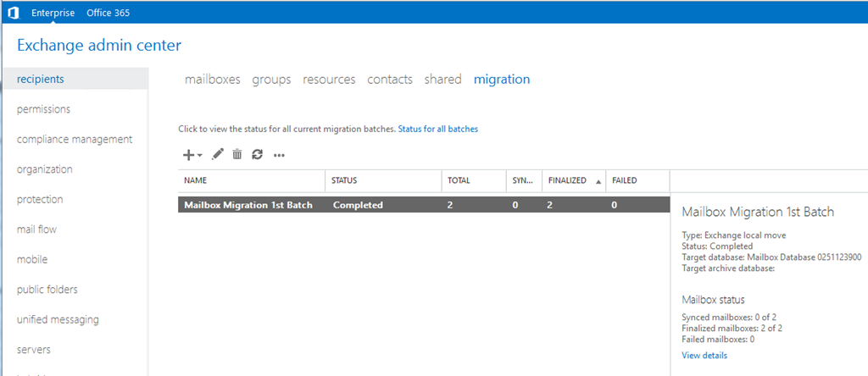868x376 pixels.
Task: Sort by the STATUS column header
Action: (383, 181)
